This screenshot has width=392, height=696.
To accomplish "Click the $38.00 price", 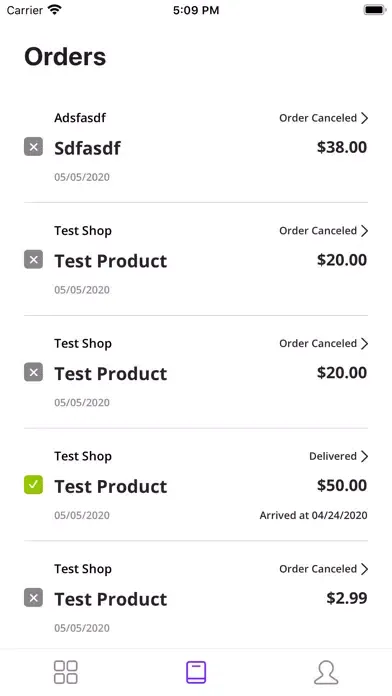I will click(342, 147).
